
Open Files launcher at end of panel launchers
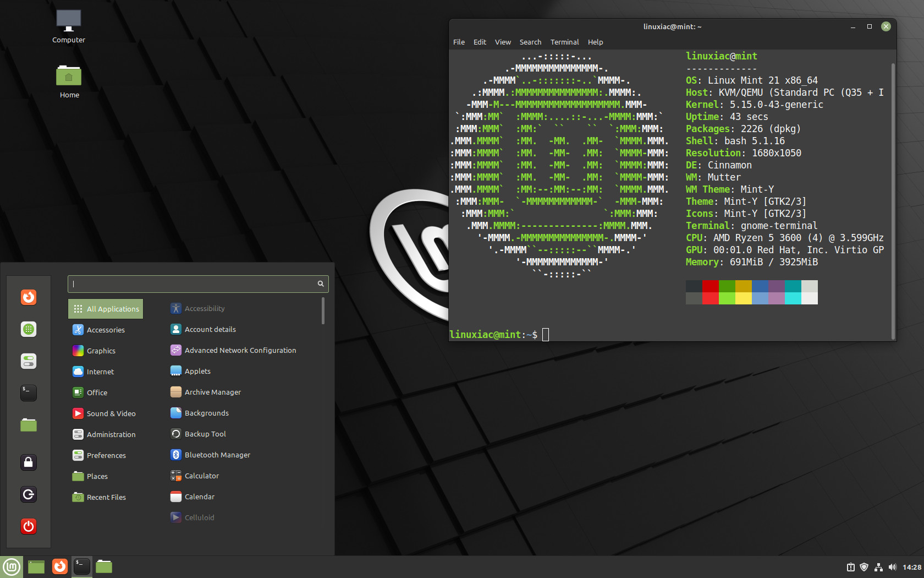pos(104,566)
